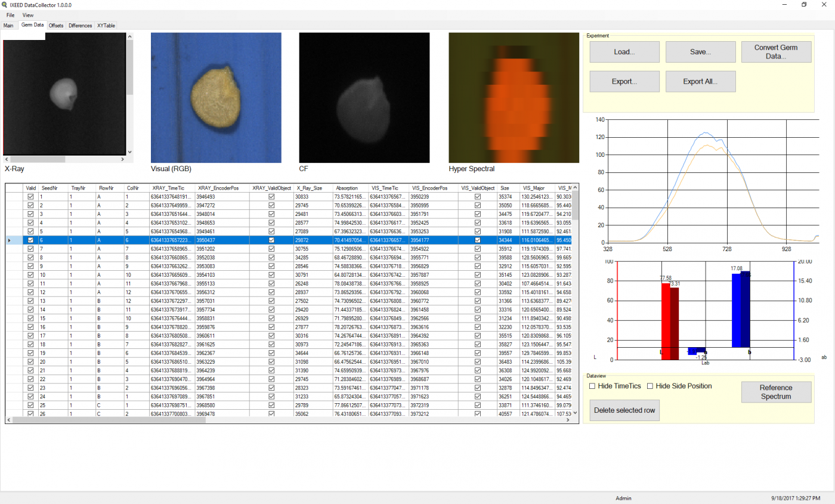
Task: Click the Export All... button
Action: (700, 81)
